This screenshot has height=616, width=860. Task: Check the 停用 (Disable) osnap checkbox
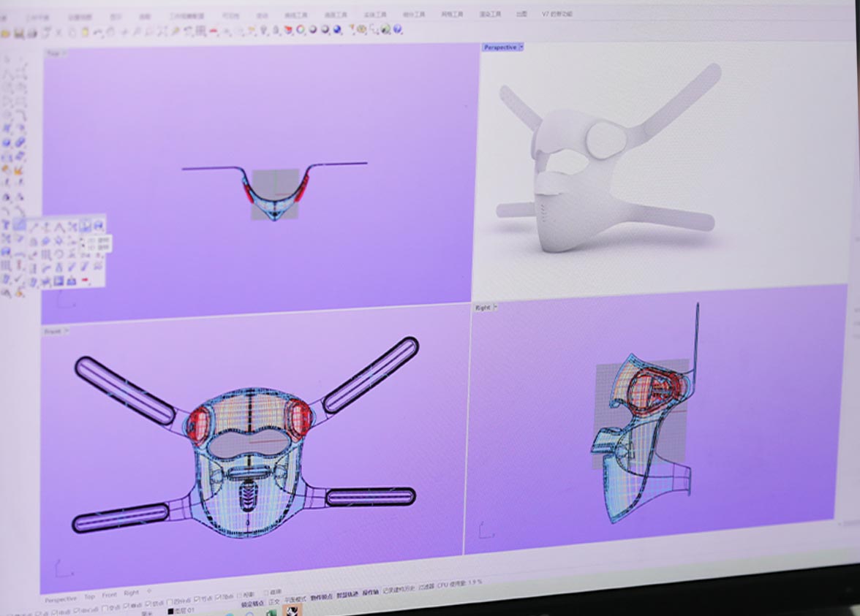click(267, 592)
